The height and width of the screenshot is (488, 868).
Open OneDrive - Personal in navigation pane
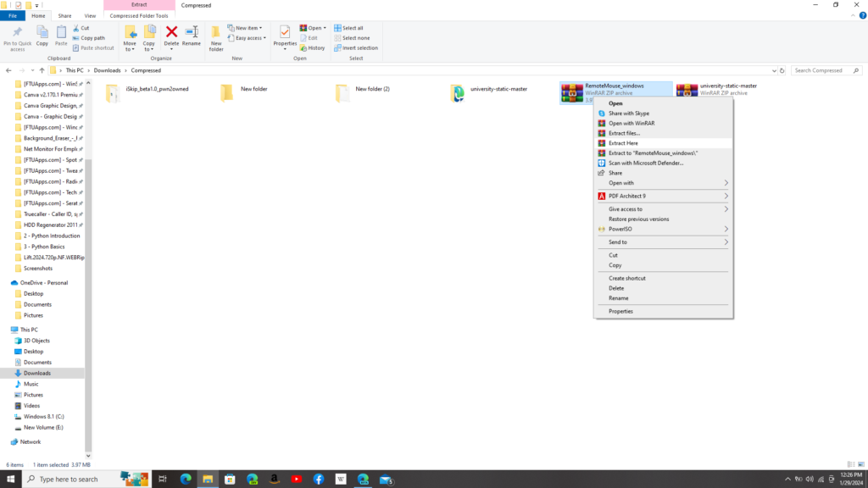pos(44,283)
